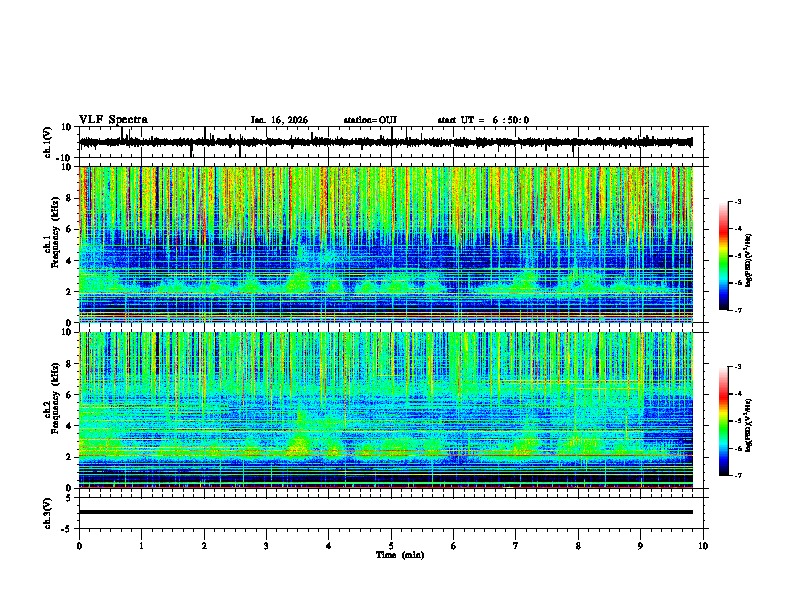This screenshot has width=792, height=612.
Task: Click the ch.2 colorbar log(PSD) label
Action: click(749, 425)
